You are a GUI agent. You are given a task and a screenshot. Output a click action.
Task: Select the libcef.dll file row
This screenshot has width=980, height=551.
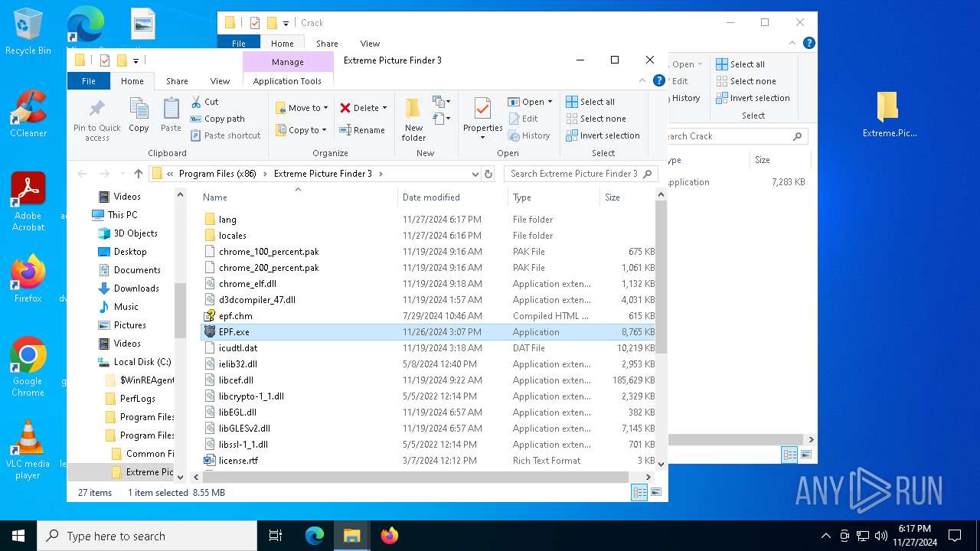pyautogui.click(x=429, y=380)
